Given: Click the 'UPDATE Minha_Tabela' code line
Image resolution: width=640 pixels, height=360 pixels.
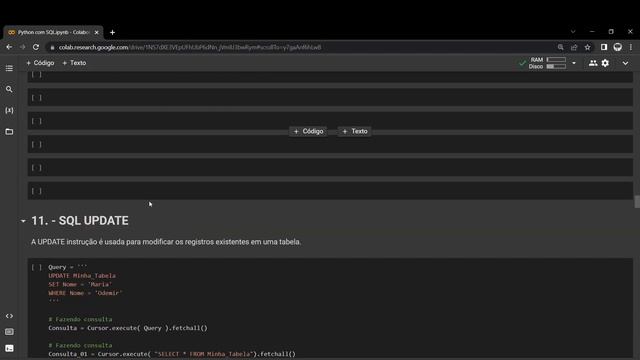Looking at the screenshot, I should (x=82, y=276).
